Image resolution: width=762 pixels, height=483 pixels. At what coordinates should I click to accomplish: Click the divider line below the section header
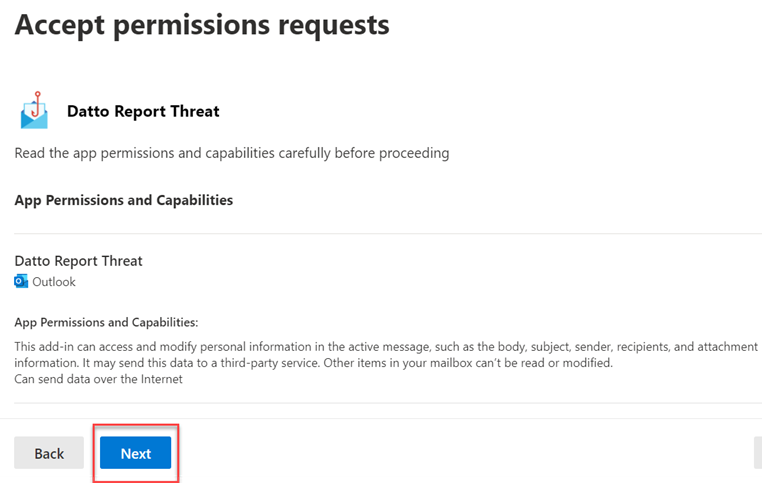[x=388, y=233]
